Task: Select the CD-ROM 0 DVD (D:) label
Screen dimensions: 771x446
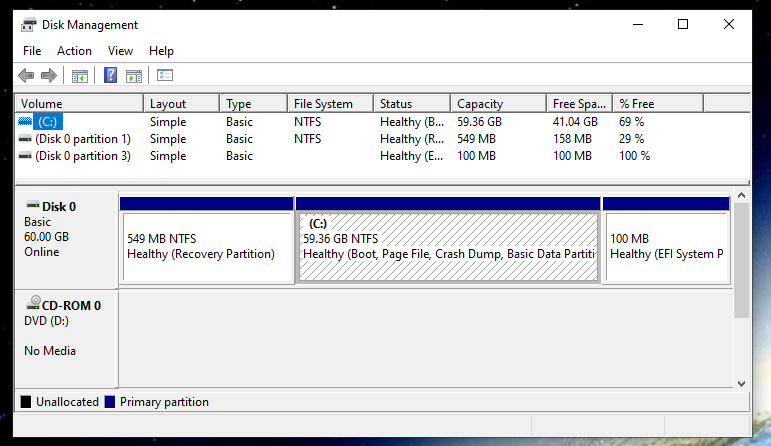Action: [66, 338]
